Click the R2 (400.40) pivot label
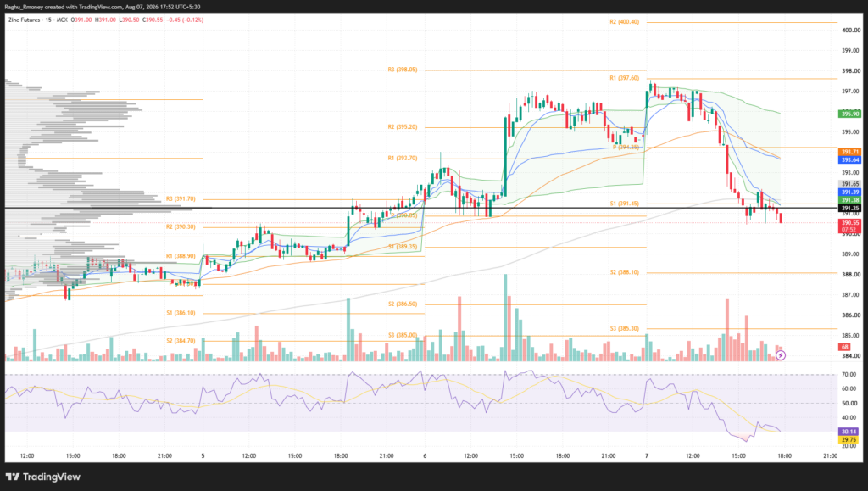Image resolution: width=868 pixels, height=491 pixels. (x=625, y=22)
